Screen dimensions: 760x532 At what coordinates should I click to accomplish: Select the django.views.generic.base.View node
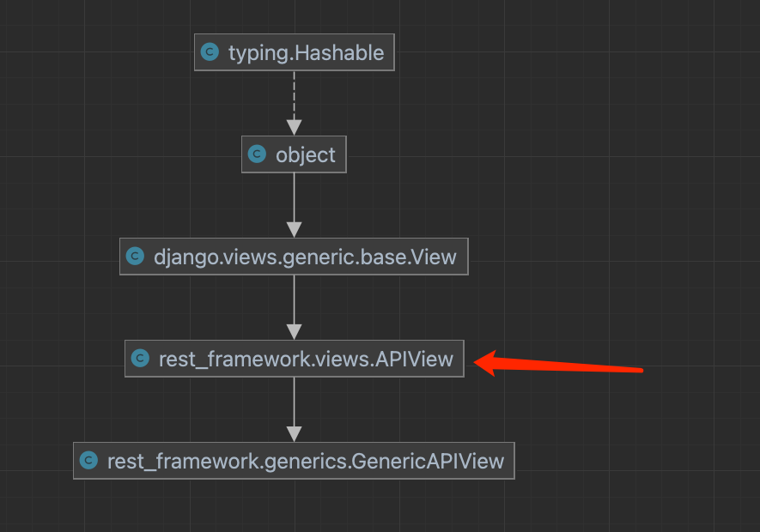pyautogui.click(x=294, y=256)
